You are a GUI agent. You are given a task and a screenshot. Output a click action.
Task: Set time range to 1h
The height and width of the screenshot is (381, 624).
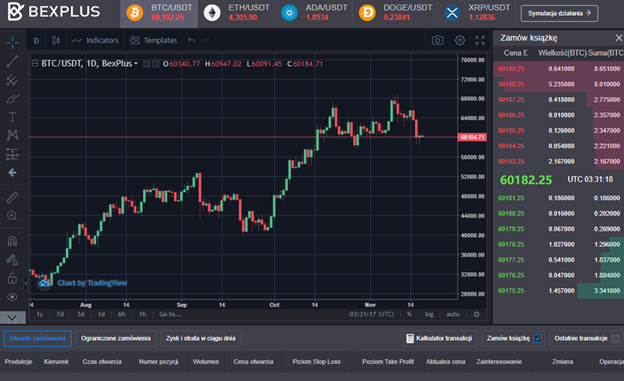tap(142, 315)
